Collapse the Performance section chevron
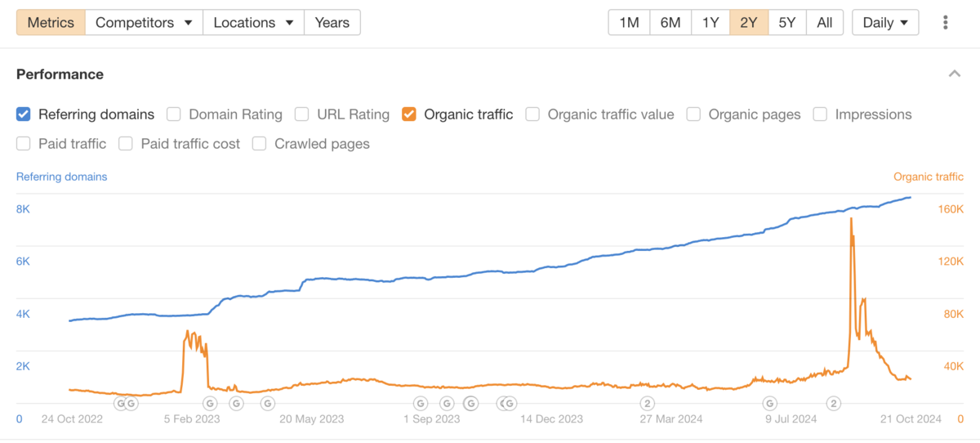The width and height of the screenshot is (980, 443). point(954,74)
